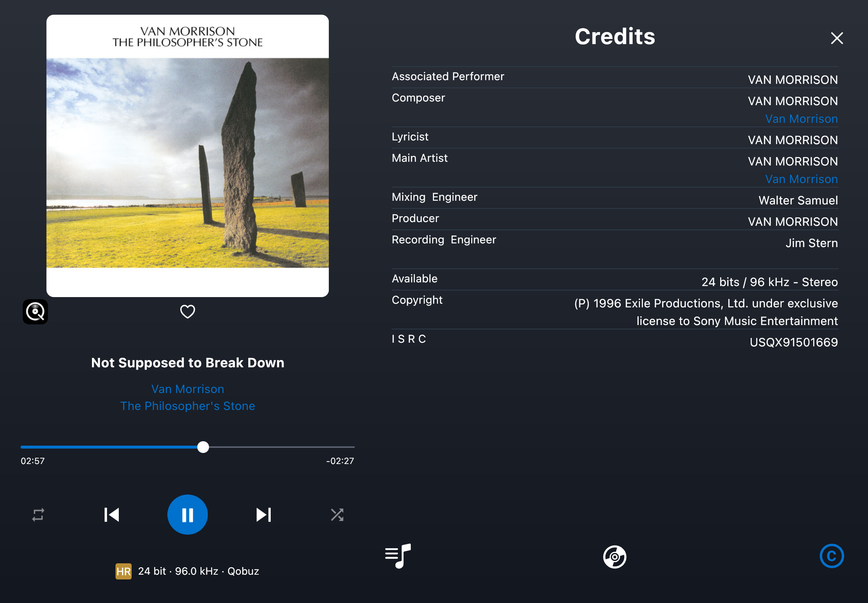Click VAN MORRISON in Lyricist row

point(793,140)
